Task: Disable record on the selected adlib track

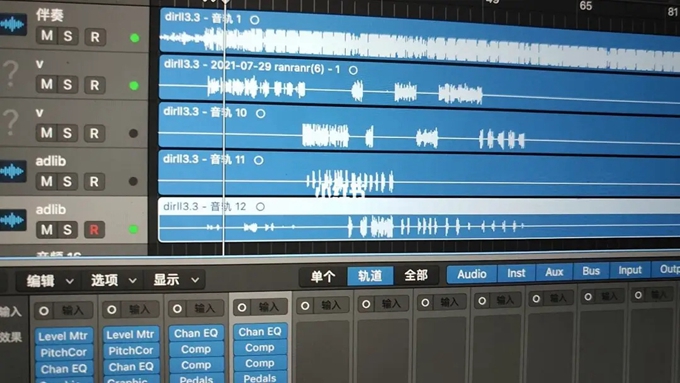Action: (x=94, y=229)
